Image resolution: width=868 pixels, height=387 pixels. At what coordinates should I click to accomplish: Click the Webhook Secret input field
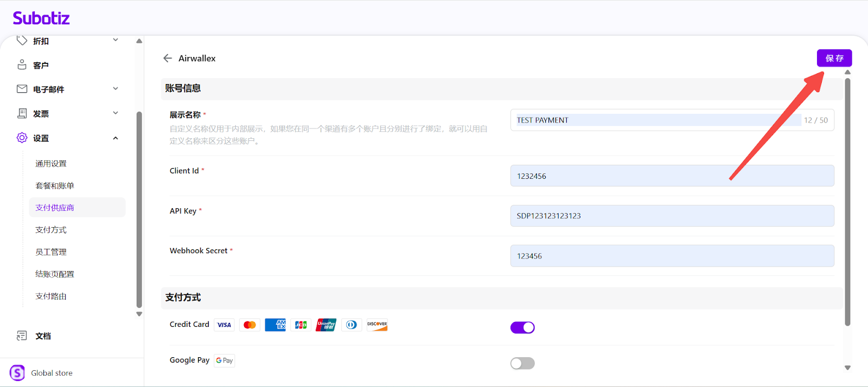point(672,256)
